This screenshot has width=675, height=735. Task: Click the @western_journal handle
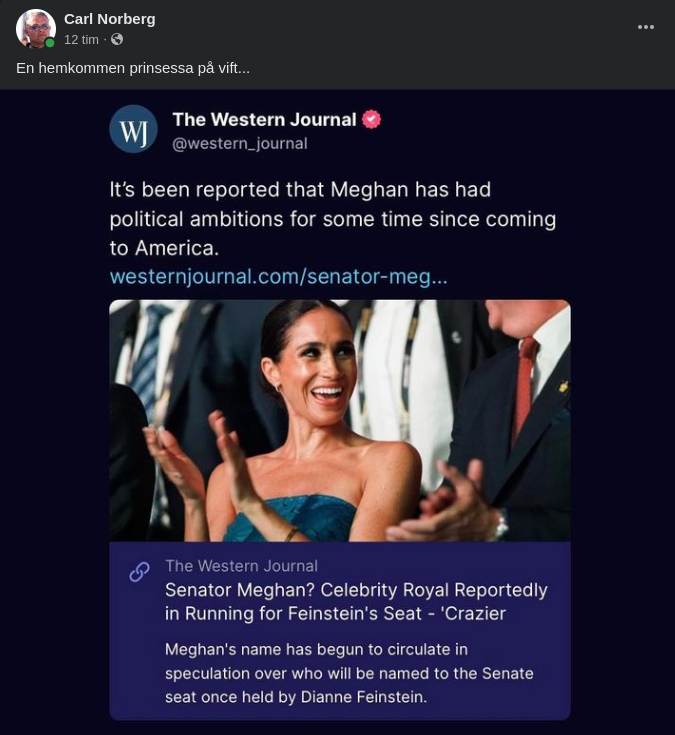(x=239, y=143)
